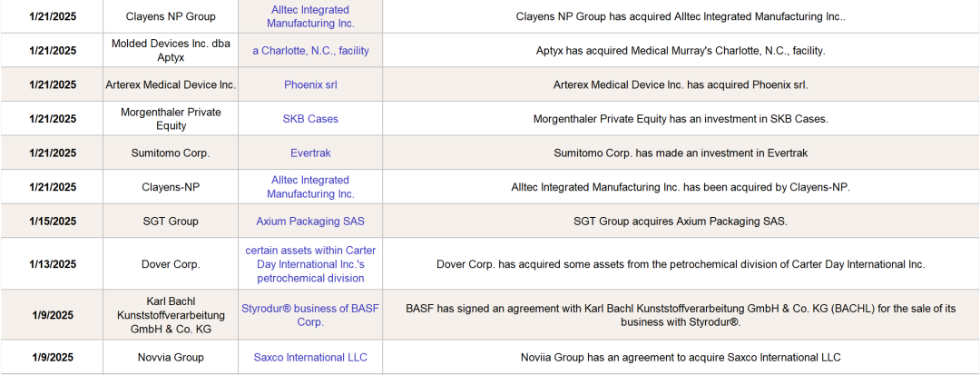Select the SGT Group acquirer cell
Viewport: 980px width, 375px height.
click(x=171, y=222)
